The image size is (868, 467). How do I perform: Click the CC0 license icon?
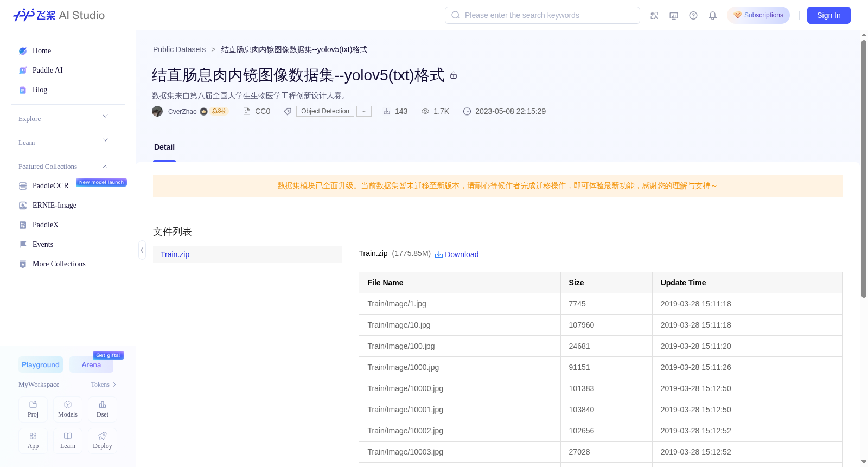(247, 111)
